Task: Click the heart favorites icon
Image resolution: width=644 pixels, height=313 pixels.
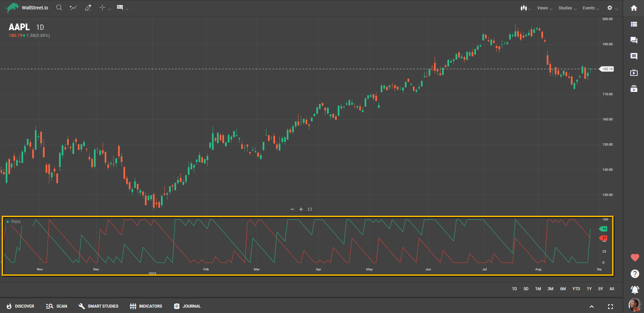Action: coord(635,258)
